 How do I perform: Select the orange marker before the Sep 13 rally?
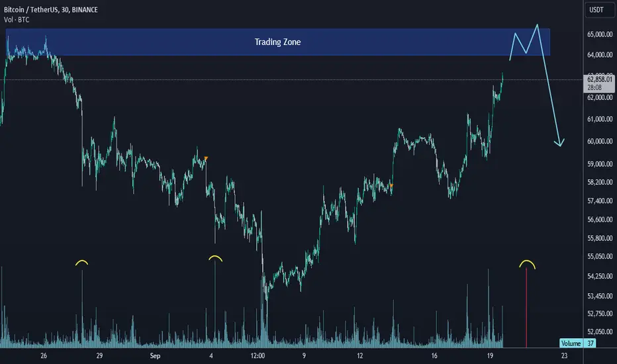(x=391, y=185)
